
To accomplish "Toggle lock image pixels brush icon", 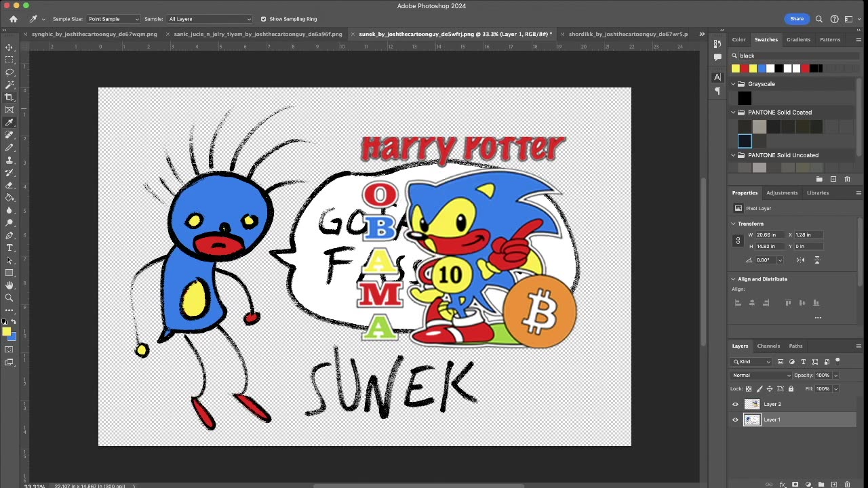I will click(759, 389).
